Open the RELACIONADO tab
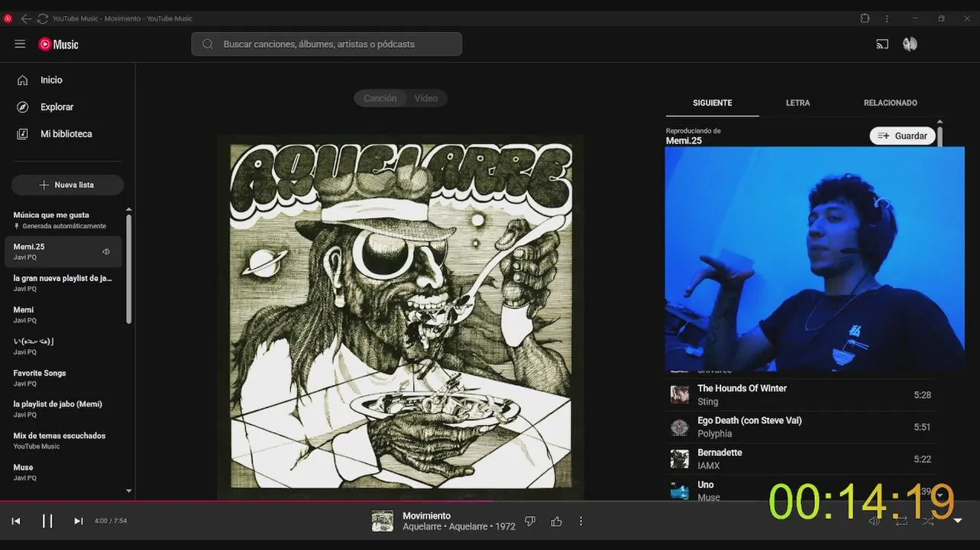The height and width of the screenshot is (550, 980). point(890,103)
